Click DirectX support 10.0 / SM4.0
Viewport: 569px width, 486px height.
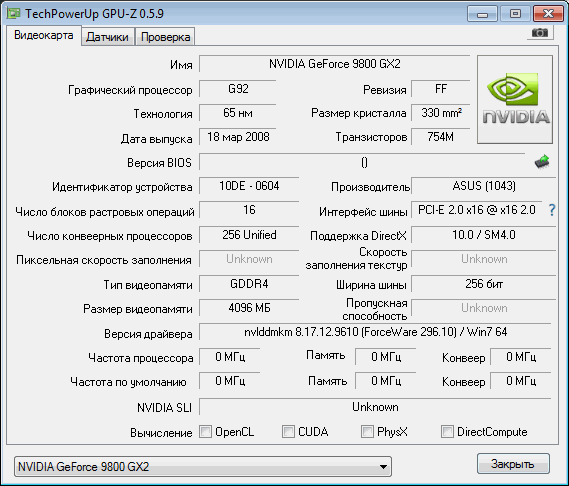point(483,235)
